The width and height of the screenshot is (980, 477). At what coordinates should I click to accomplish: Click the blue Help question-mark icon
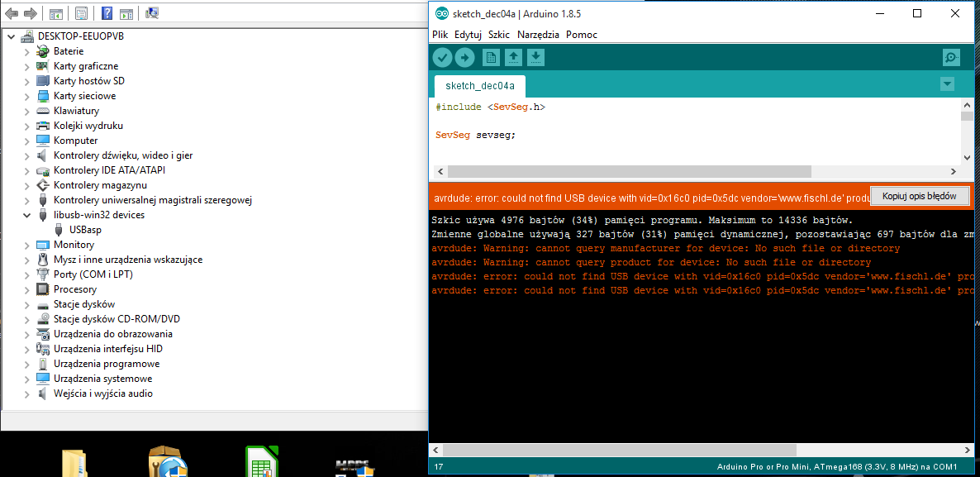point(107,13)
